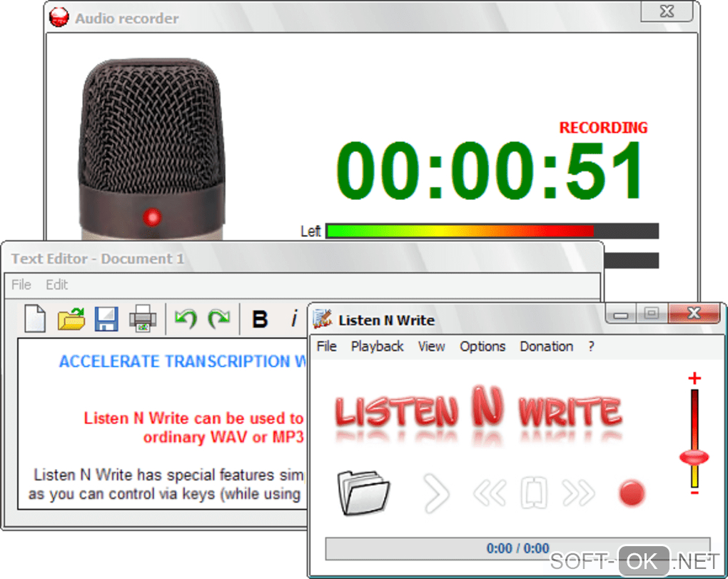This screenshot has width=728, height=579.
Task: Open Donation menu in Listen N Write
Action: click(547, 346)
